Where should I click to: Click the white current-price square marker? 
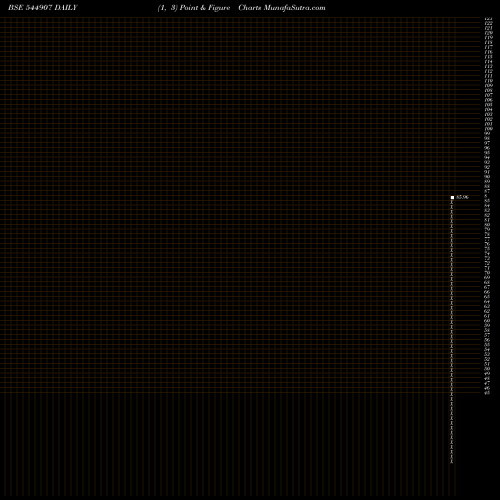(452, 197)
